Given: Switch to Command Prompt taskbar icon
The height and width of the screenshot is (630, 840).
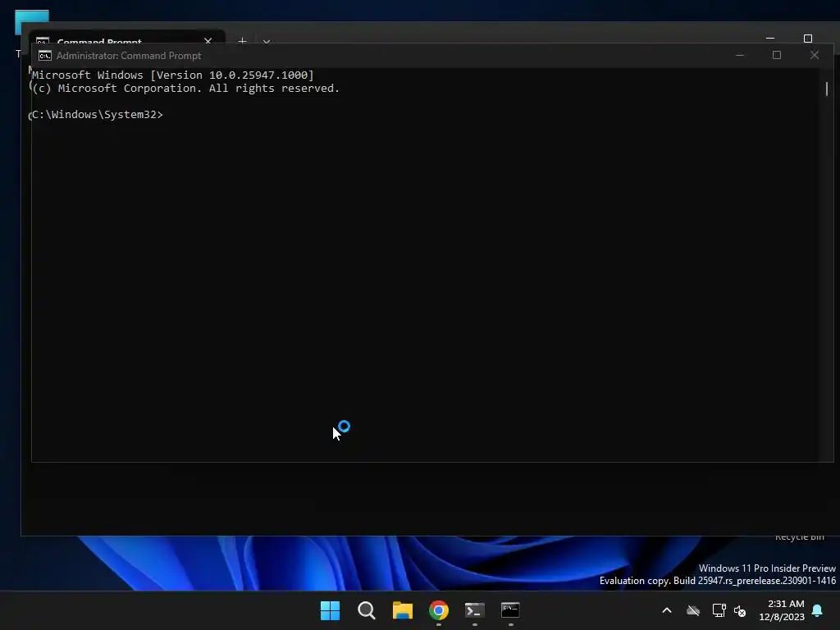Looking at the screenshot, I should pos(510,610).
